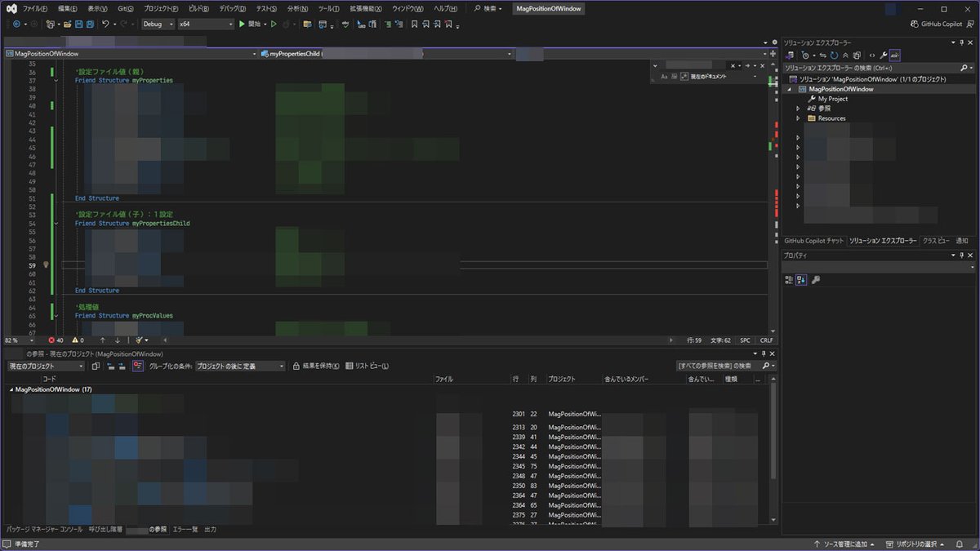Click Solution Explorer search input field
The width and height of the screenshot is (980, 551).
click(x=878, y=68)
